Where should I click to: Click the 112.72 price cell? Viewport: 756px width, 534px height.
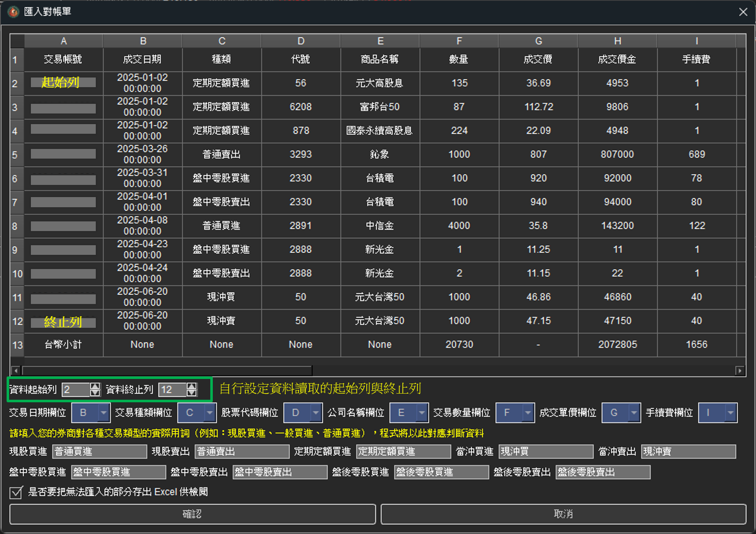pyautogui.click(x=539, y=107)
